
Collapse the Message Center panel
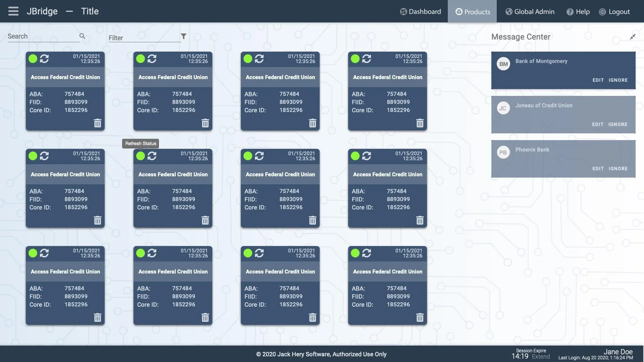(633, 37)
